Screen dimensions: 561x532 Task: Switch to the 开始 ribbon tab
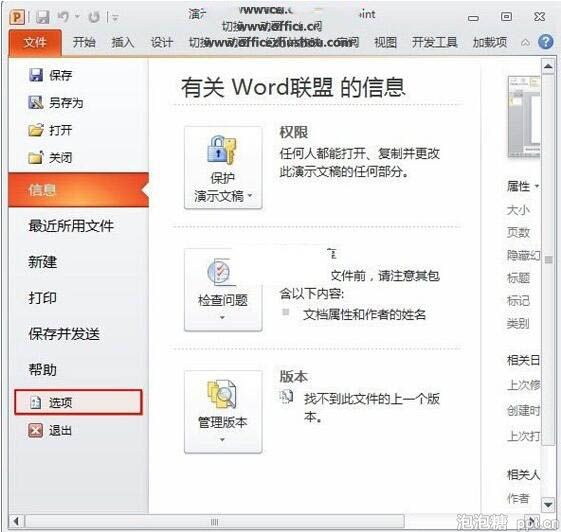coord(84,43)
